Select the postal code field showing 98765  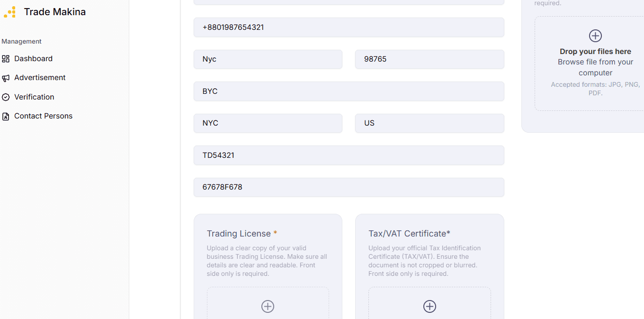[x=429, y=59]
